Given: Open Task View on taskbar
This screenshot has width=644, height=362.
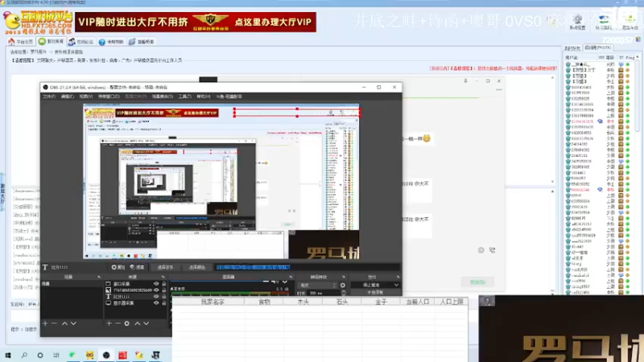Looking at the screenshot, I should coord(56,355).
